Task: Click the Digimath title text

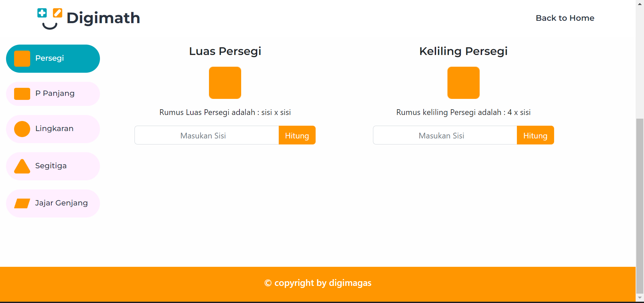Action: (x=103, y=18)
